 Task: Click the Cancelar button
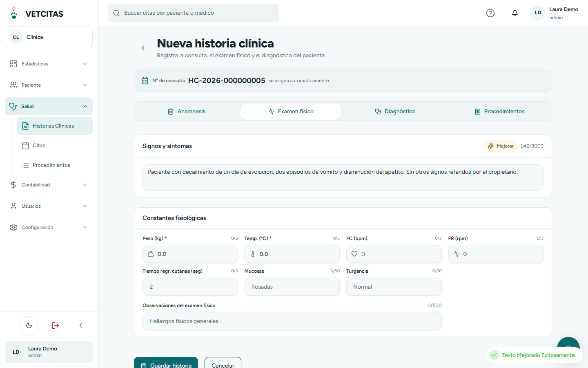223,363
